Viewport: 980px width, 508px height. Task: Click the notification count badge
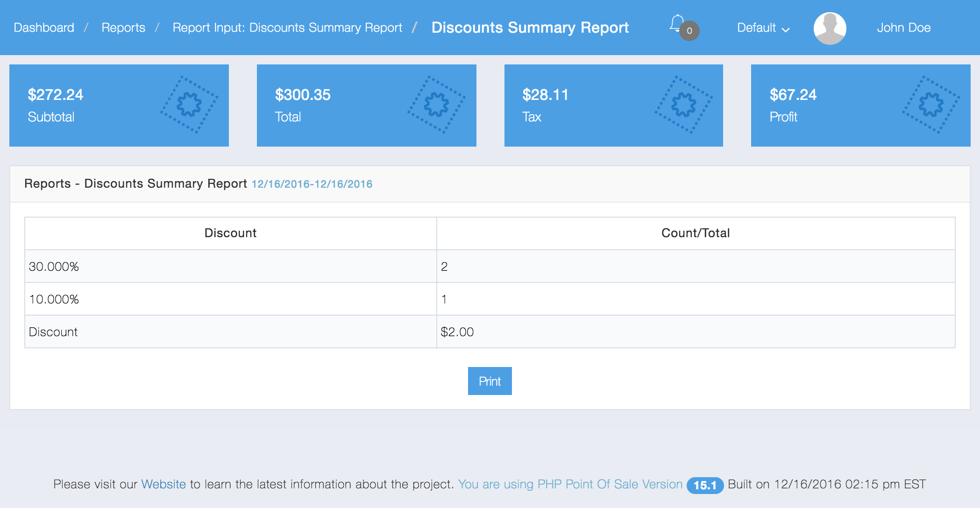[x=689, y=31]
